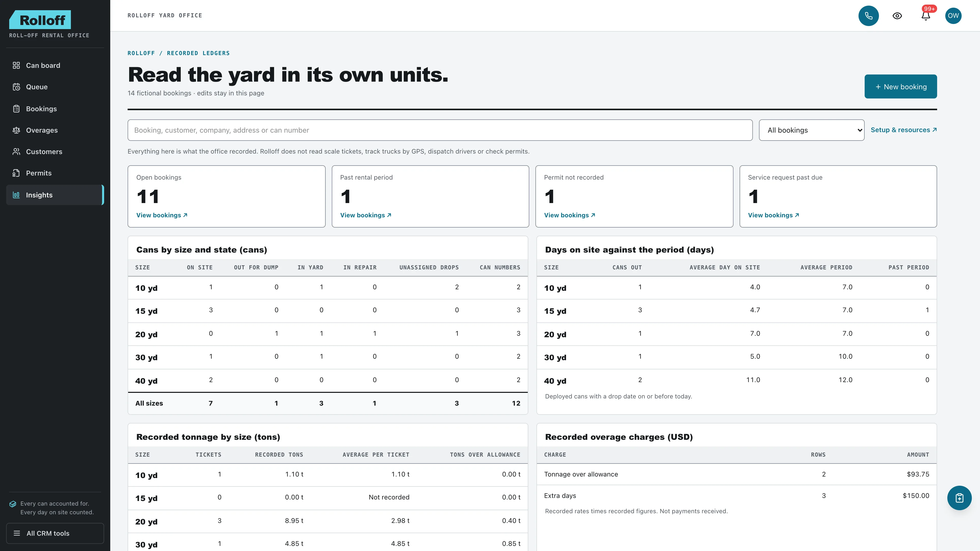Open the All bookings filter dropdown
The height and width of the screenshot is (551, 980).
point(812,130)
